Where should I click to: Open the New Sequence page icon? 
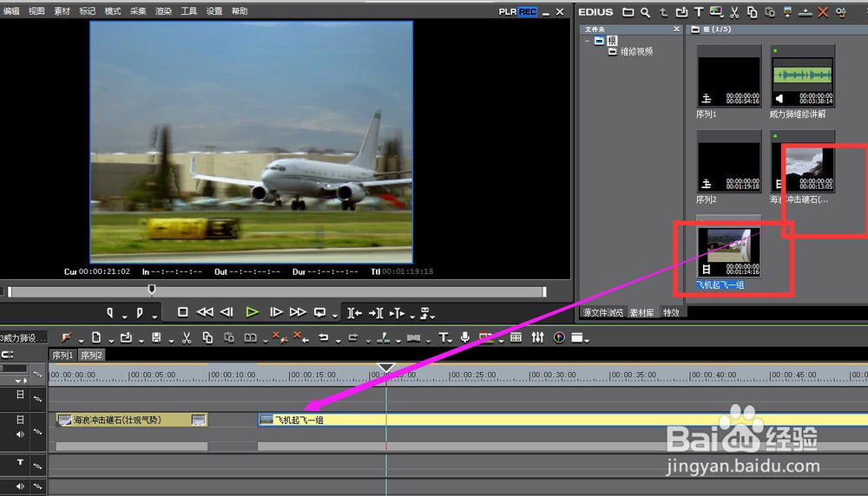pyautogui.click(x=96, y=337)
